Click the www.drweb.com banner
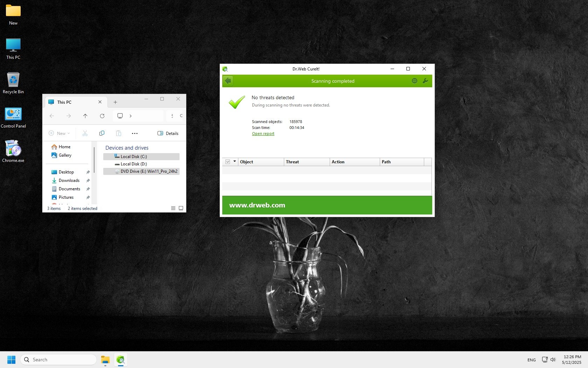Screen dimensions: 588x368 [x=257, y=205]
